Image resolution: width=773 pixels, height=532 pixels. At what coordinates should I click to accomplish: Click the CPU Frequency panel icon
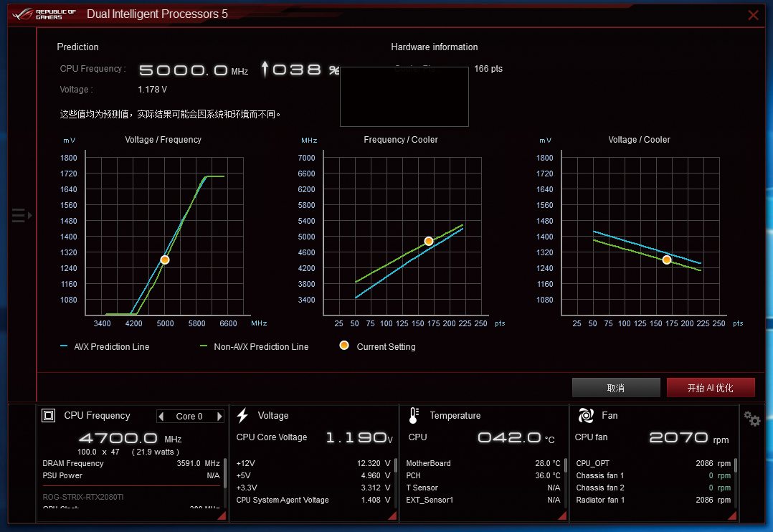point(48,415)
